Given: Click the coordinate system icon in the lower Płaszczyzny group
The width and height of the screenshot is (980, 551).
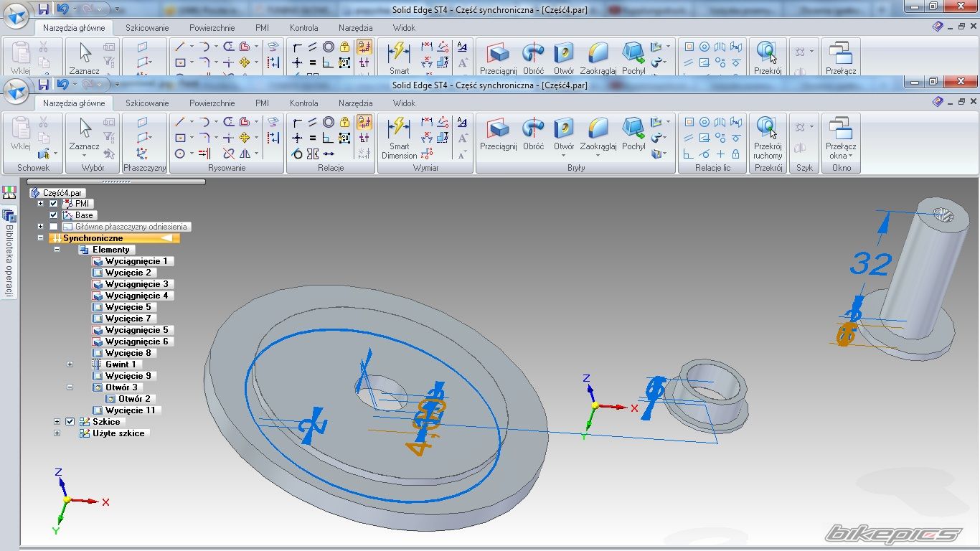Looking at the screenshot, I should click(142, 153).
